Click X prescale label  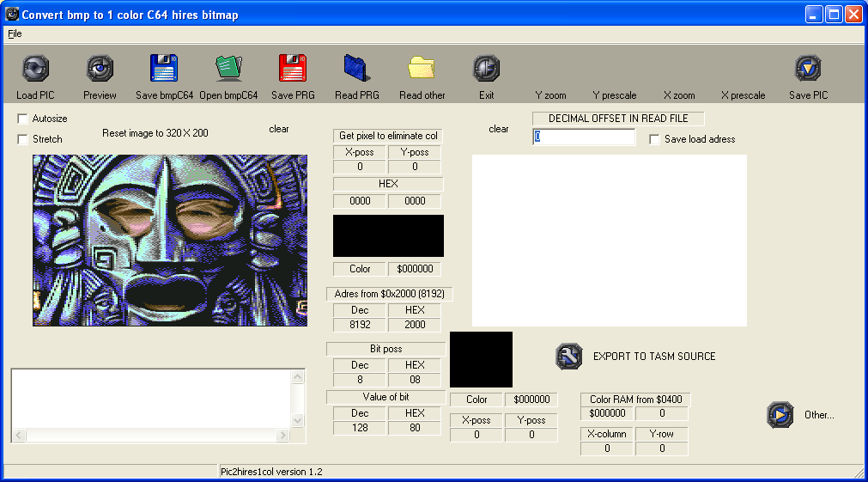pyautogui.click(x=743, y=95)
